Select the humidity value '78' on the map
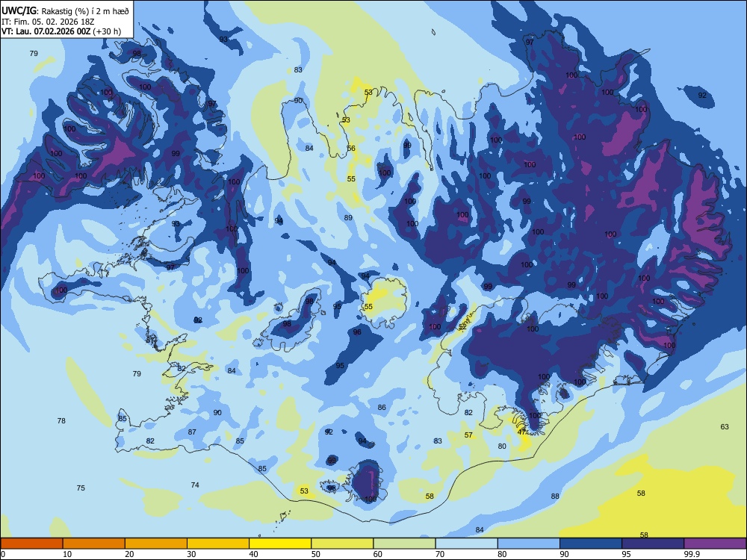The image size is (747, 560). point(61,420)
